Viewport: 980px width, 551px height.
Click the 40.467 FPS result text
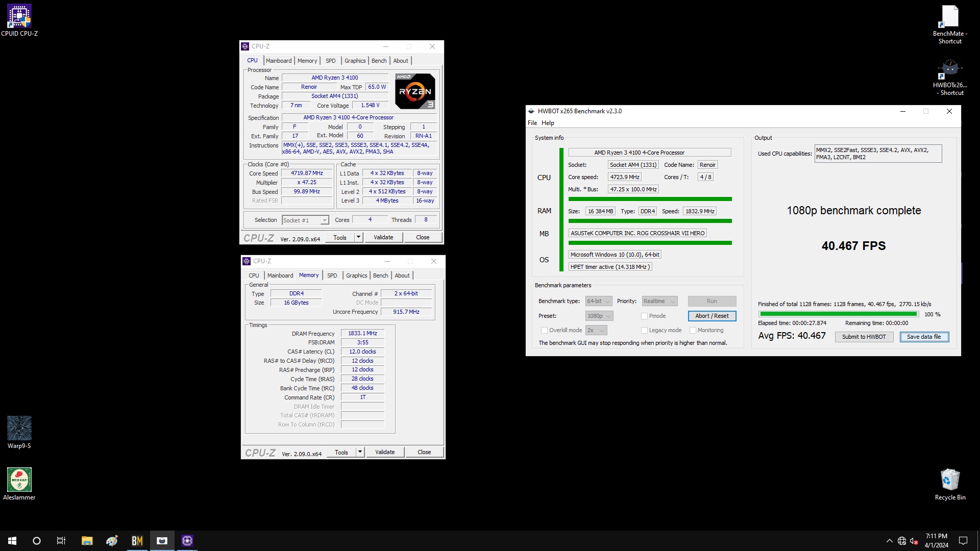pos(853,246)
